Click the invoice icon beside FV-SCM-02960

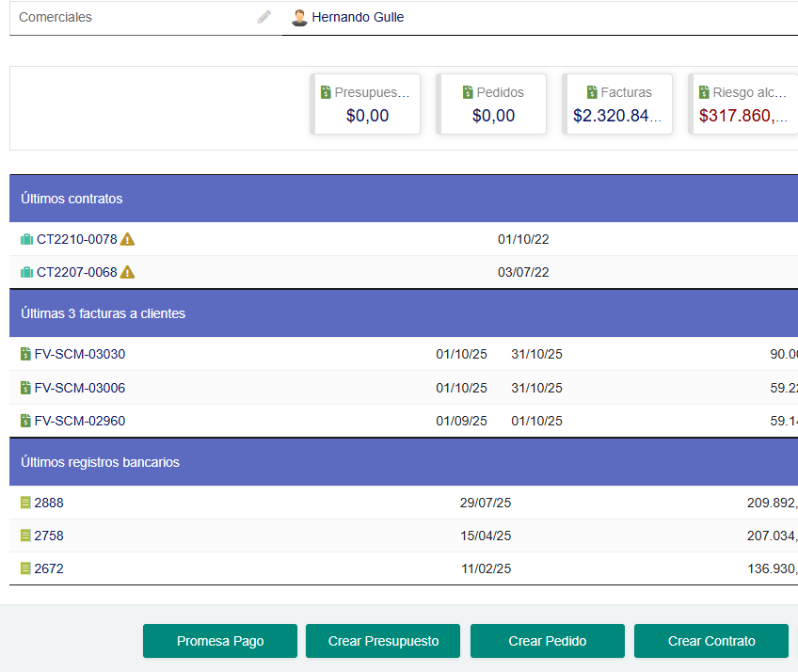24,421
